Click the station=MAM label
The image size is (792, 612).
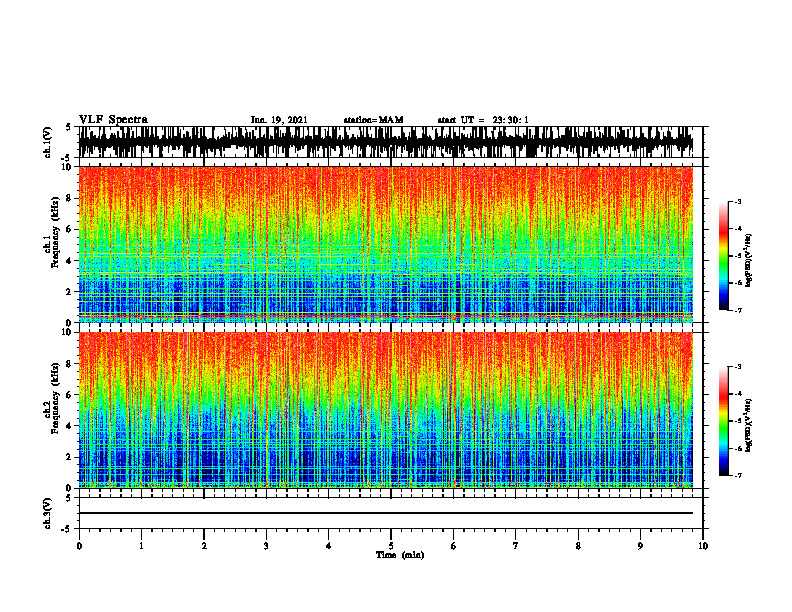[x=374, y=120]
